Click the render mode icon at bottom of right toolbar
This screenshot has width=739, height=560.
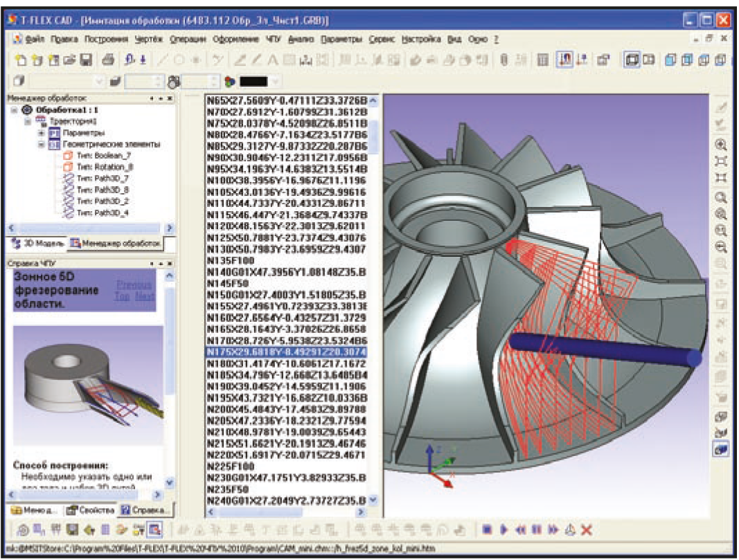click(720, 449)
